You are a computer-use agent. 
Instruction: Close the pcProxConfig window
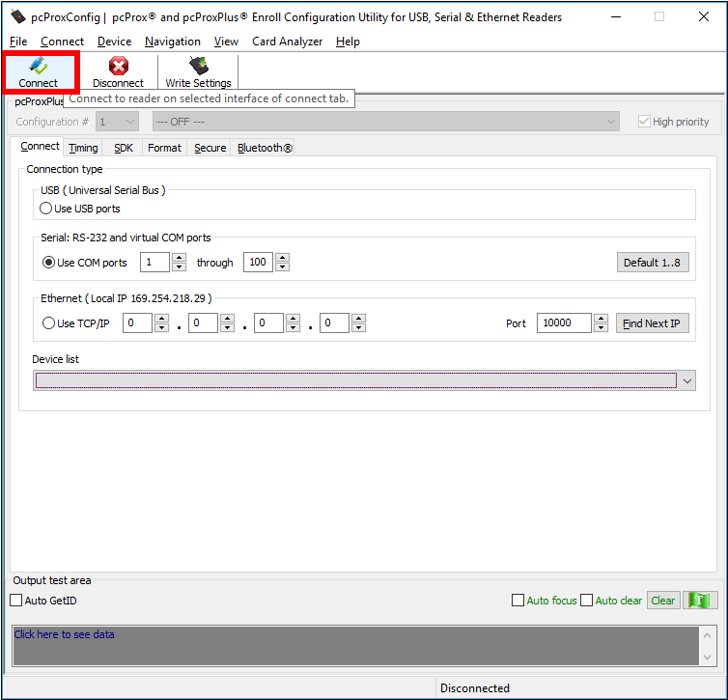pos(704,16)
